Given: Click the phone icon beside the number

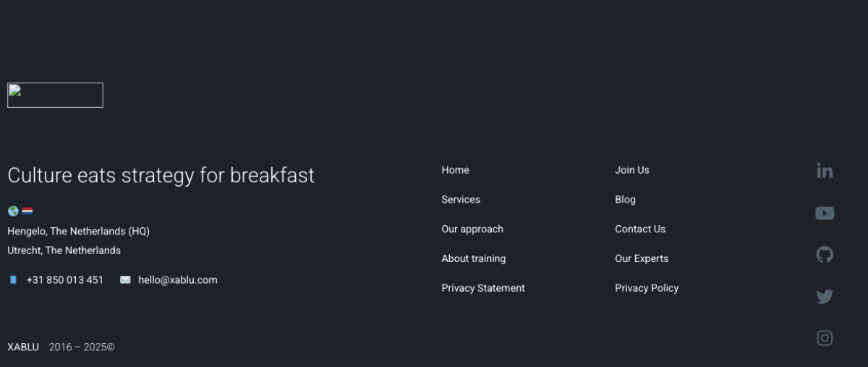Looking at the screenshot, I should pos(13,280).
